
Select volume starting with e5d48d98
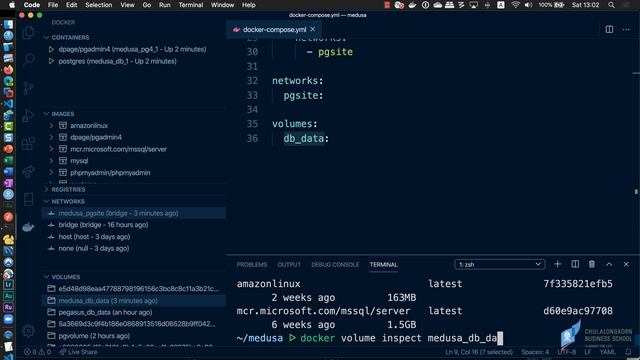pyautogui.click(x=133, y=289)
